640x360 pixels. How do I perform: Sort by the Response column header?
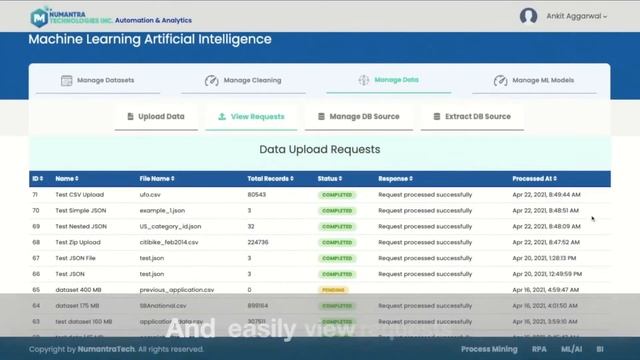[x=396, y=179]
